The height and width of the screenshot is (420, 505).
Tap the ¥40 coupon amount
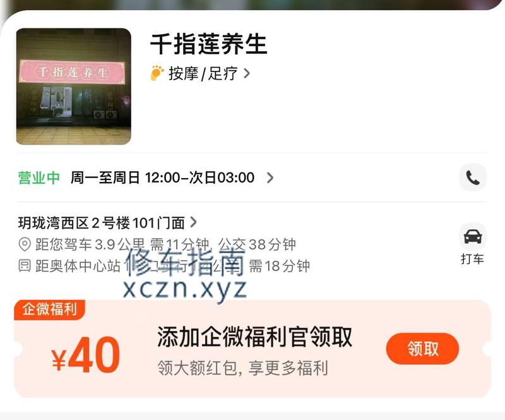86,354
